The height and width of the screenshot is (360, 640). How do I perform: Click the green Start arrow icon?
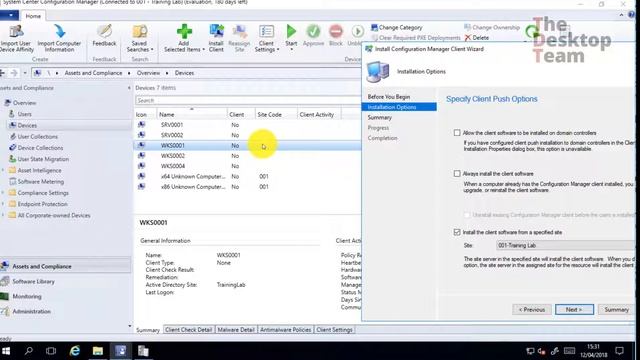(x=291, y=31)
